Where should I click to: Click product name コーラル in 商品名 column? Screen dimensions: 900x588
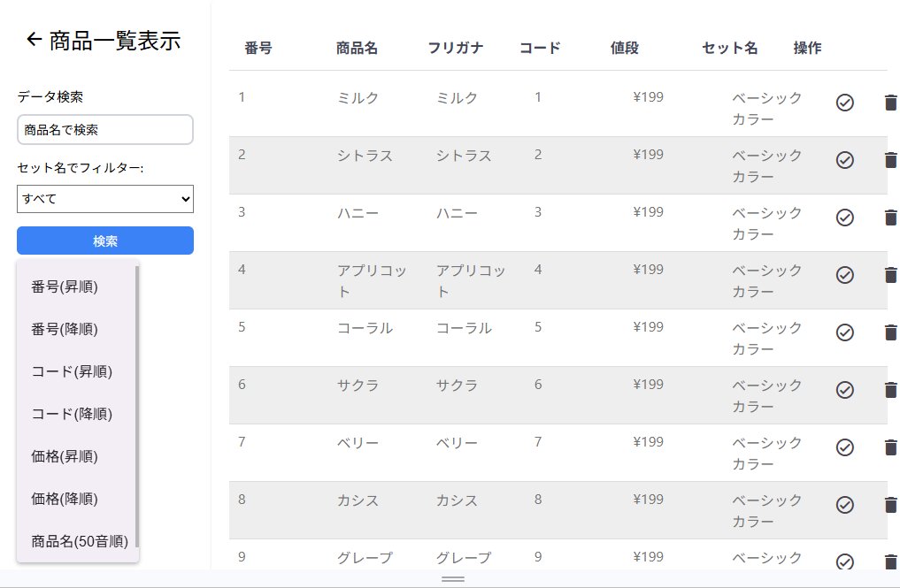[365, 327]
